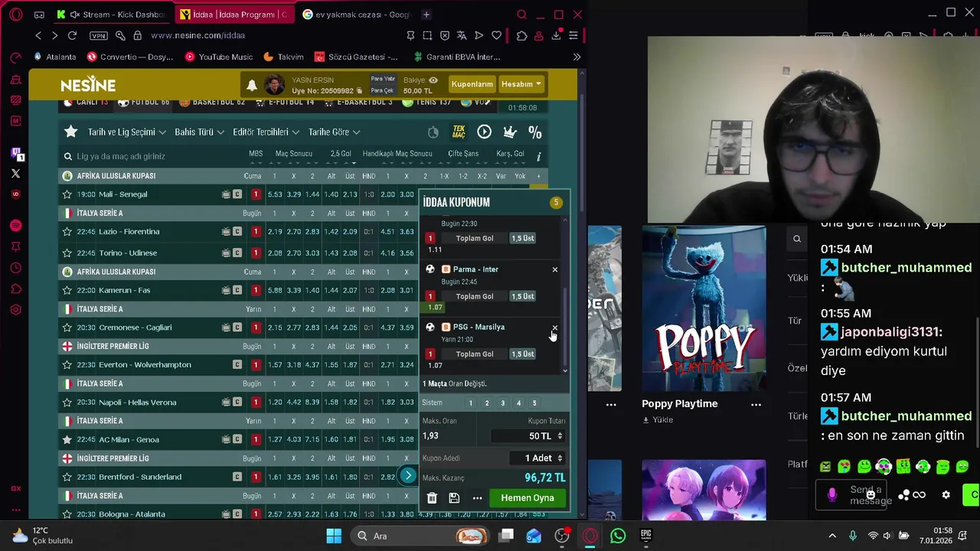Unfavorite the AC Milan - Genoa star
Viewport: 980px width, 551px height.
[x=67, y=440]
